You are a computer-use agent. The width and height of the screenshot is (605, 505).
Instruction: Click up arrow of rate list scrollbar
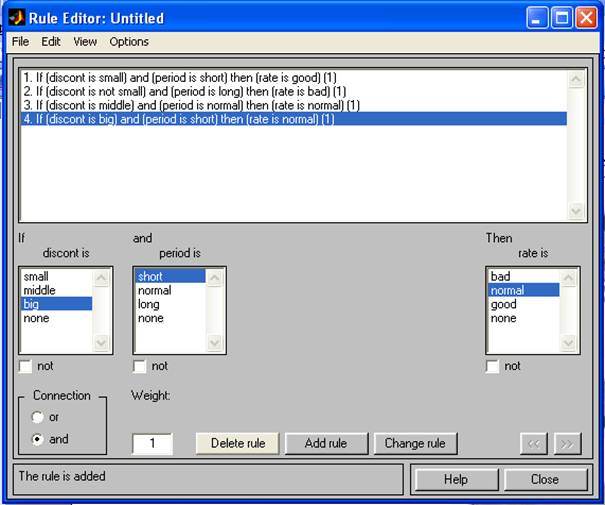pyautogui.click(x=569, y=278)
